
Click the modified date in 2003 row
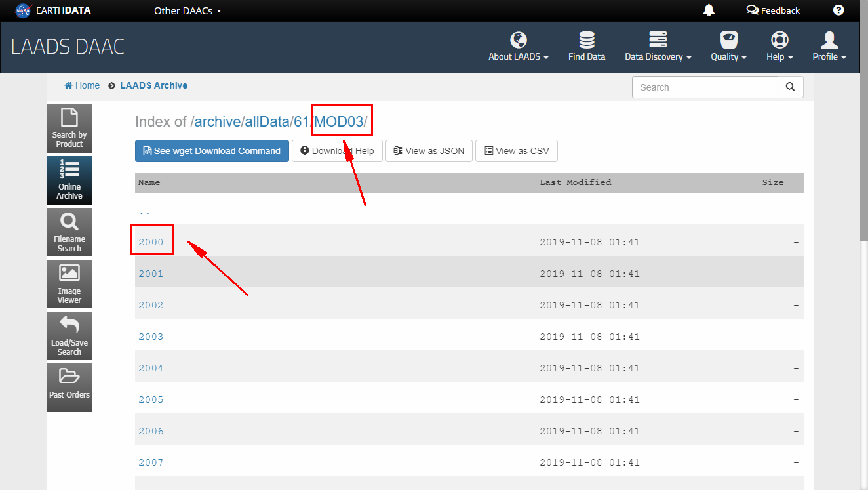click(590, 337)
